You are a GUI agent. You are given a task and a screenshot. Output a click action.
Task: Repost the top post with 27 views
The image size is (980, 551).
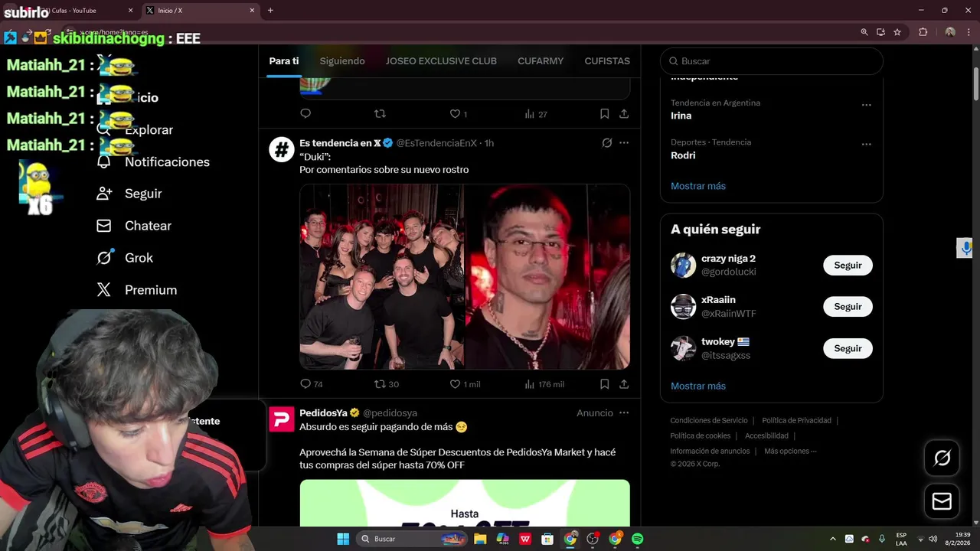(380, 113)
